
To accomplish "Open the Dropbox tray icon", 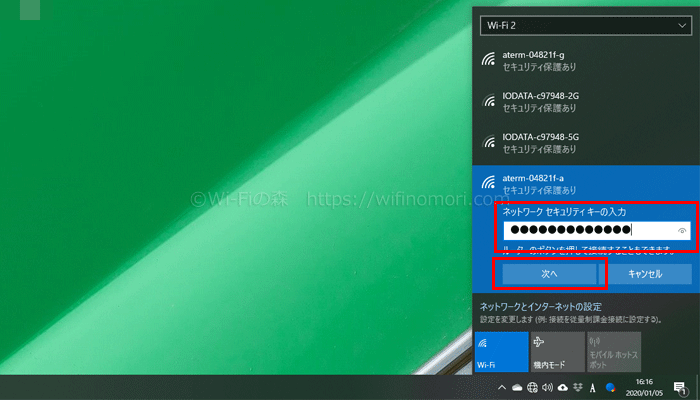I will tap(578, 387).
